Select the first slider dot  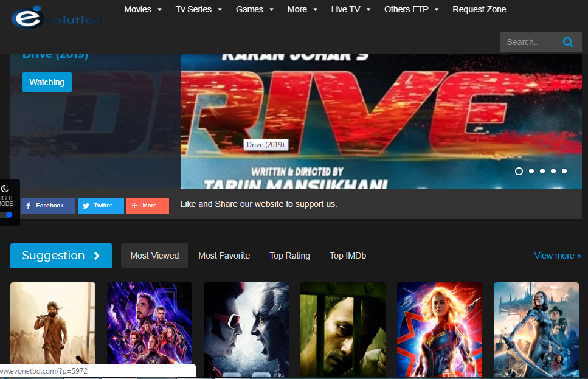pos(519,171)
